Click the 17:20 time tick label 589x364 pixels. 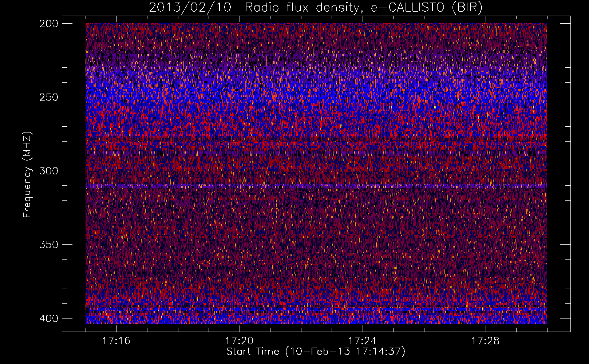pyautogui.click(x=239, y=341)
